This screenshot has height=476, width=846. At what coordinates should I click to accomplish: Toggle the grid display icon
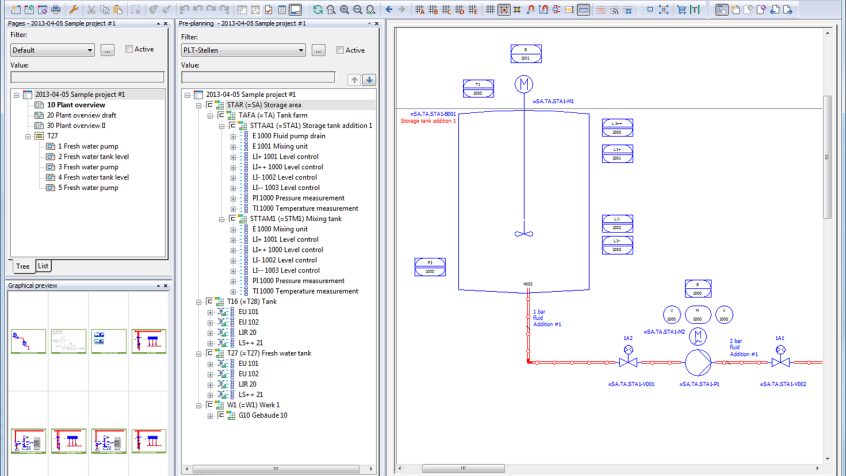(x=490, y=9)
